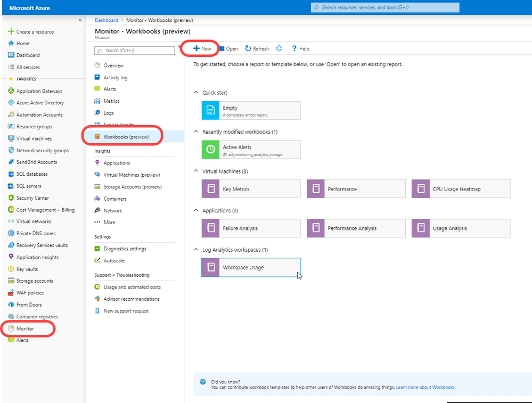Open Security Center icon
Viewport: 532px width, 403px height.
coord(11,198)
